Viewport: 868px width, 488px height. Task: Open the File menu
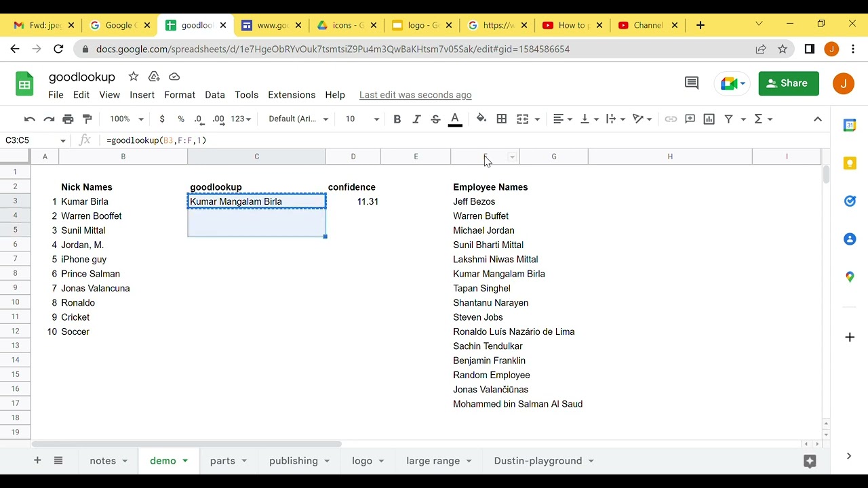[x=56, y=95]
